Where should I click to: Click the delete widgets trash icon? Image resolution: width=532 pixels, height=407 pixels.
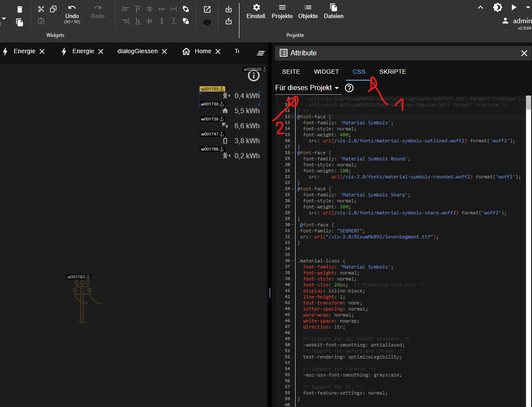click(19, 9)
